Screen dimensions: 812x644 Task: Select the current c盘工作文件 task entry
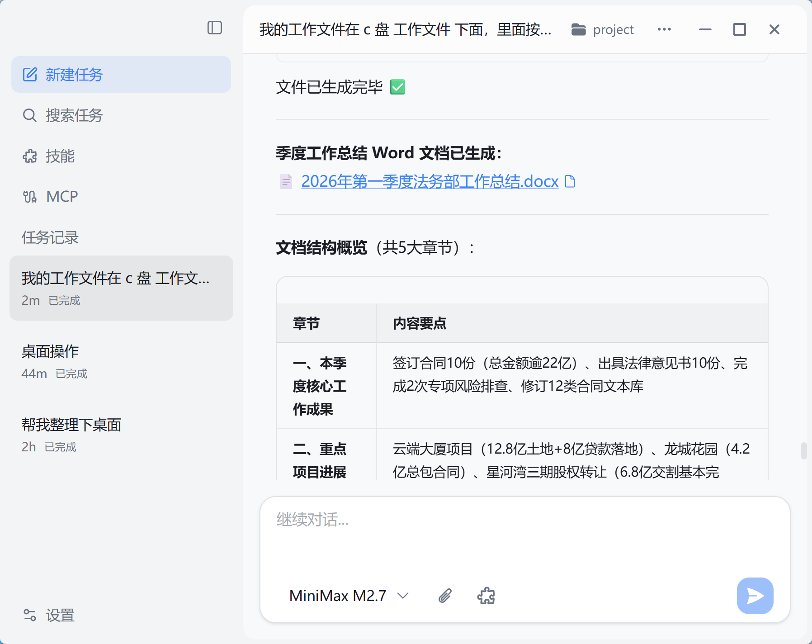click(116, 288)
